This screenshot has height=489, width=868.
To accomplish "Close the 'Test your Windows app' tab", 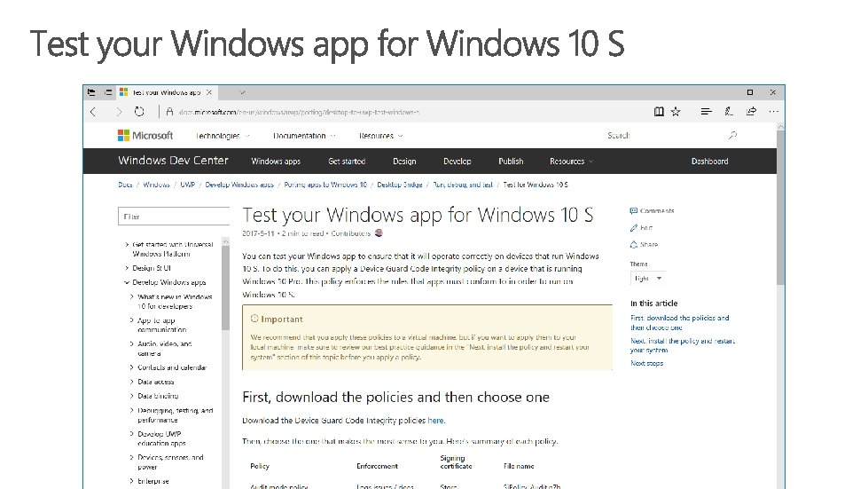I will [208, 92].
